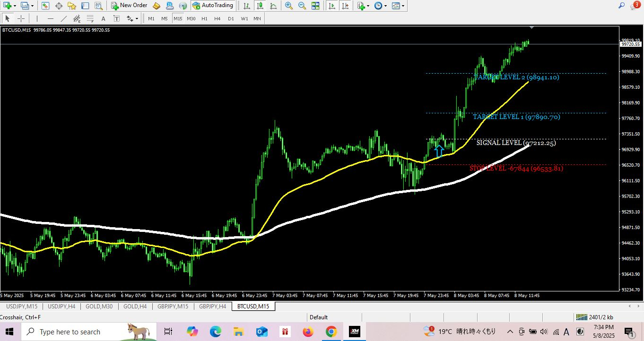Draw a vertical line tool
This screenshot has width=644, height=341.
pyautogui.click(x=37, y=18)
